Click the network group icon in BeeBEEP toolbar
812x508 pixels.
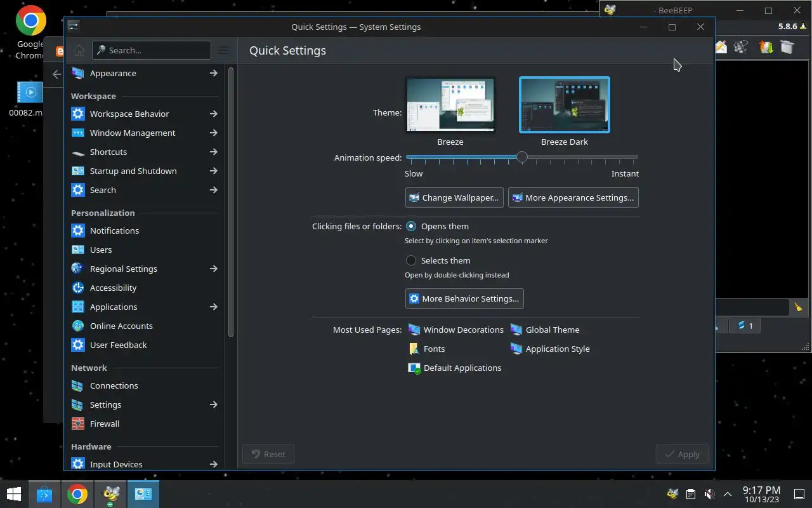(x=741, y=47)
